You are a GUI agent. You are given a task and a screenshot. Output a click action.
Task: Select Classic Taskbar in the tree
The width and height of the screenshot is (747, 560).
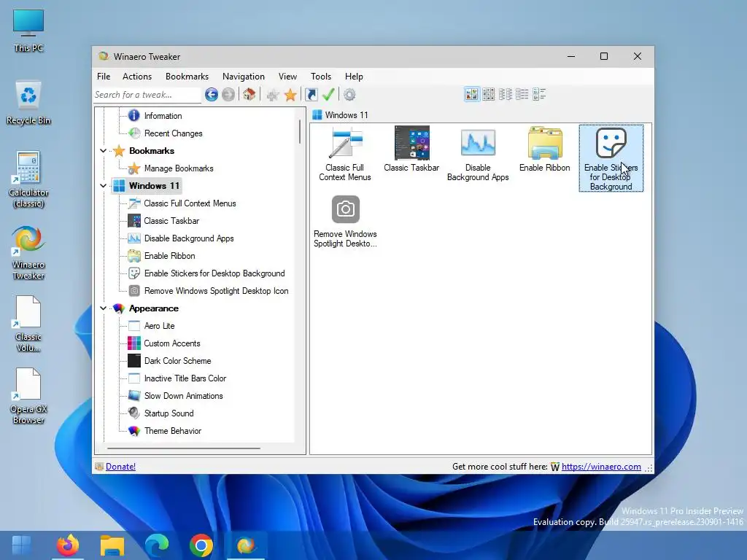click(171, 221)
